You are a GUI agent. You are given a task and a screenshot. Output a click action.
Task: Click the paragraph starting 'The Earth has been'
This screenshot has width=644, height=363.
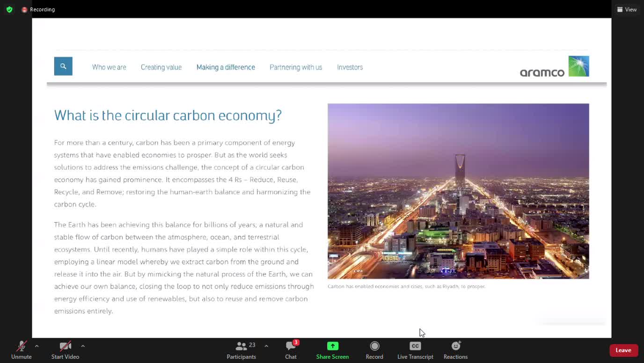[184, 268]
